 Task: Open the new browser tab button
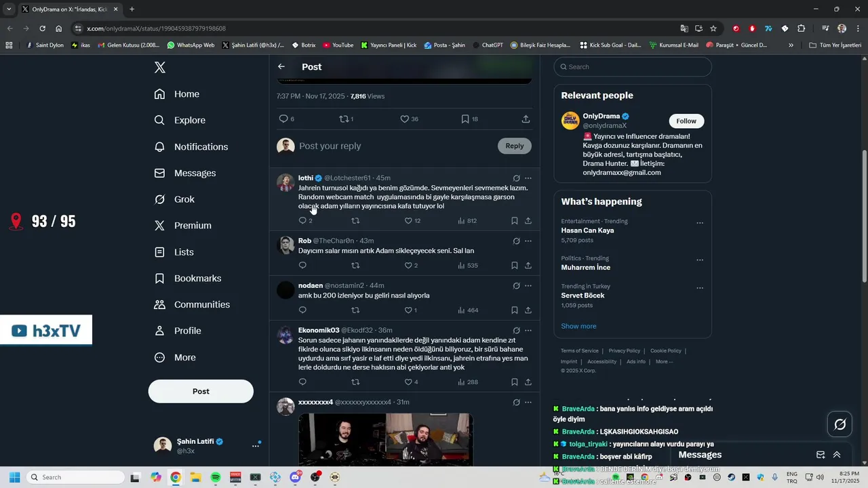(x=132, y=9)
